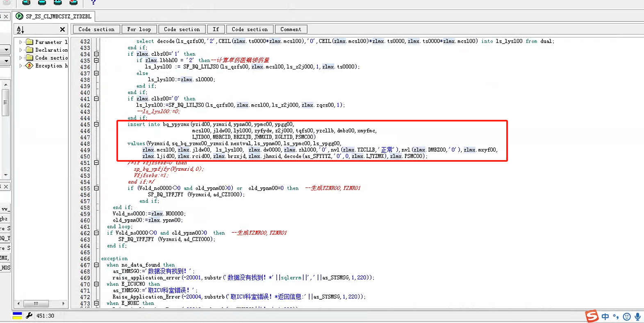Click the green P procedure icon on tab

pyautogui.click(x=19, y=16)
